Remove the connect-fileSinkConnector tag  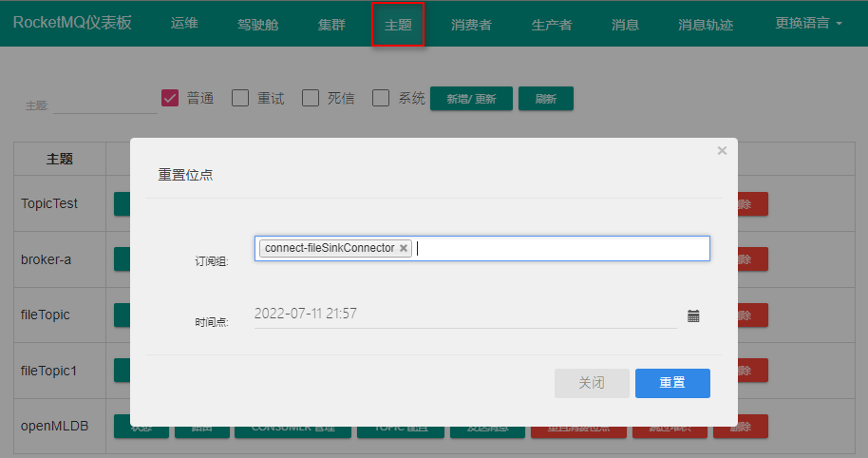(x=404, y=248)
